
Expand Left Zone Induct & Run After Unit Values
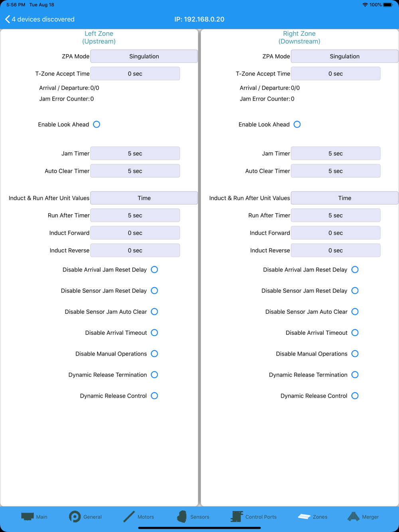pyautogui.click(x=144, y=198)
